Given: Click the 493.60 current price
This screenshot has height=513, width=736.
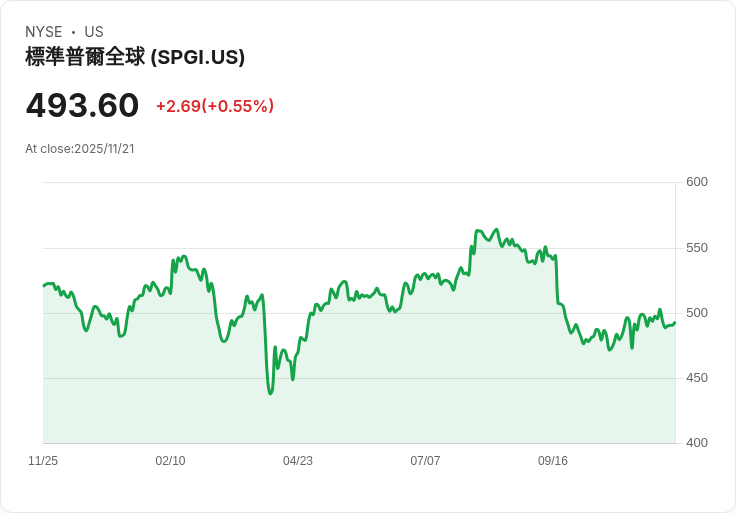Looking at the screenshot, I should (x=82, y=106).
